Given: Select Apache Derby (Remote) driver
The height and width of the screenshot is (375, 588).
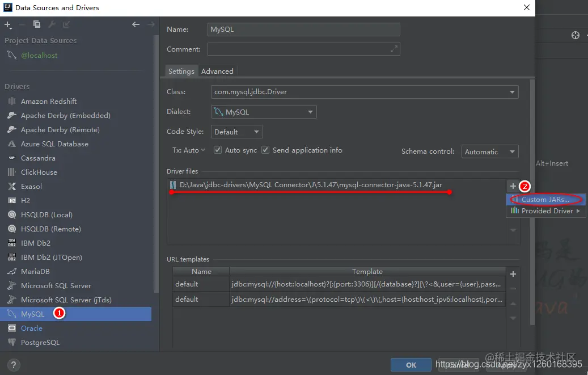Looking at the screenshot, I should click(60, 130).
